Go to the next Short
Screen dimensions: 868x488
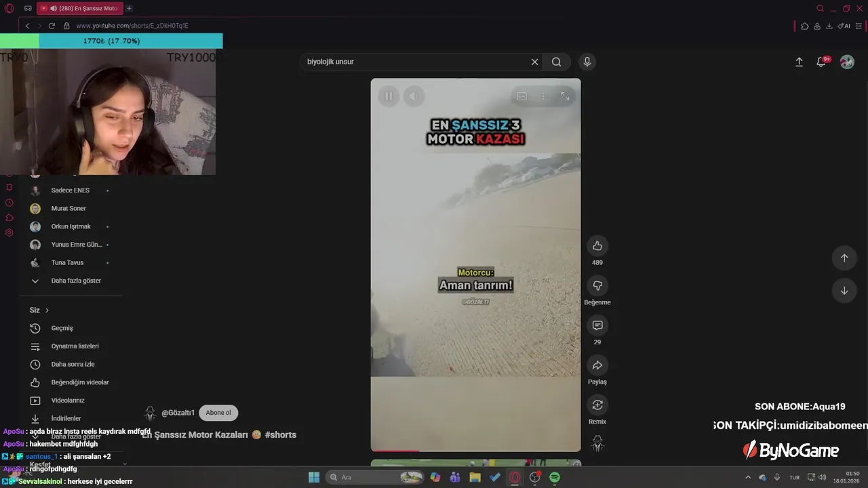click(x=844, y=291)
